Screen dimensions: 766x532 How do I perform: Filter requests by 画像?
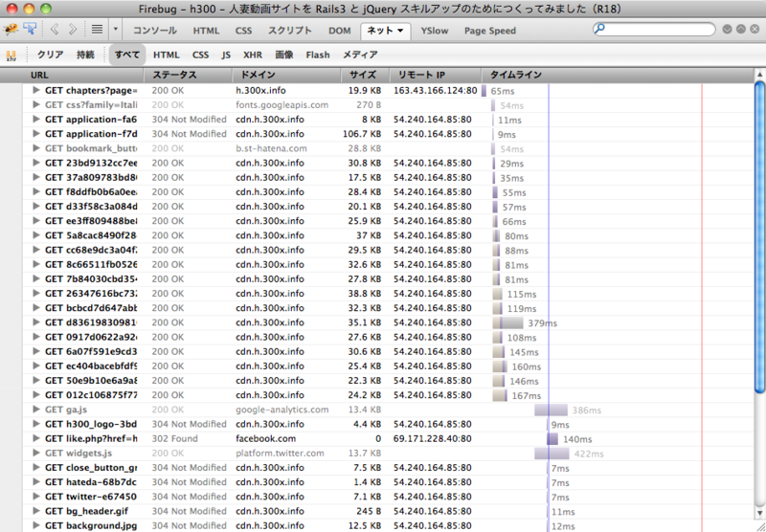coord(283,55)
